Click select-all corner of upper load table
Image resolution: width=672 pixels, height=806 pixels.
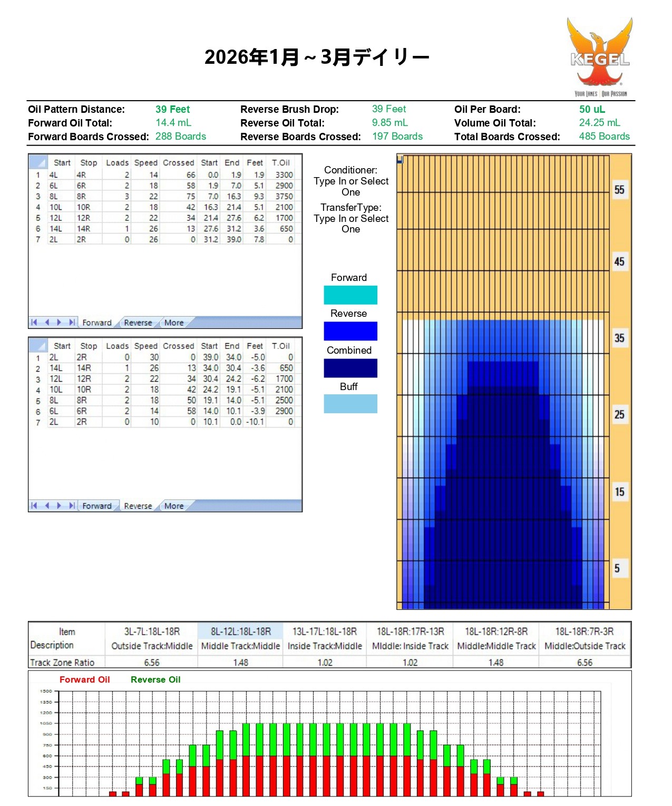point(38,162)
